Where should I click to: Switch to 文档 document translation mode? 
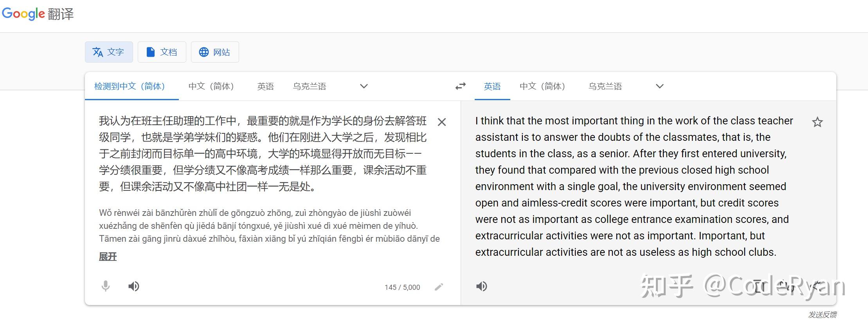[x=162, y=52]
